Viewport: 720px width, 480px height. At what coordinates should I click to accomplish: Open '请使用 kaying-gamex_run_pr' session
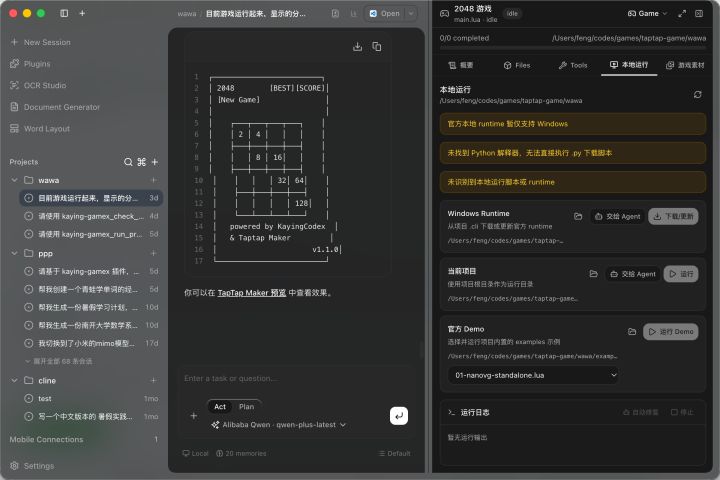point(91,234)
